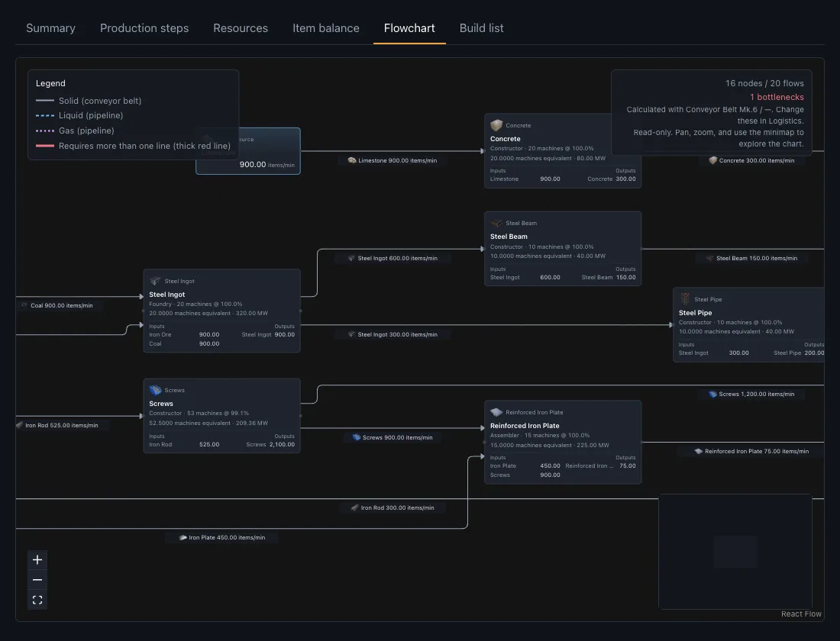Click the Steel Ingot node icon
The image size is (840, 641).
[x=155, y=281]
